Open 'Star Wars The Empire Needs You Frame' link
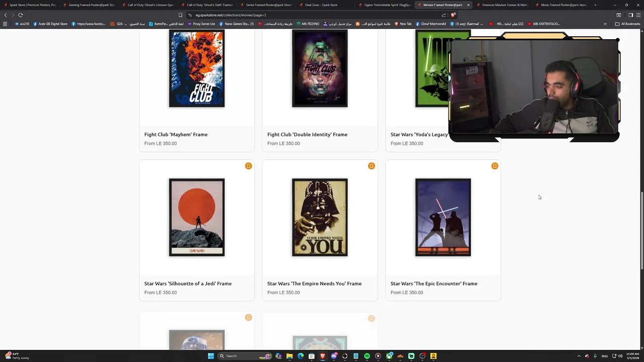 point(314,284)
